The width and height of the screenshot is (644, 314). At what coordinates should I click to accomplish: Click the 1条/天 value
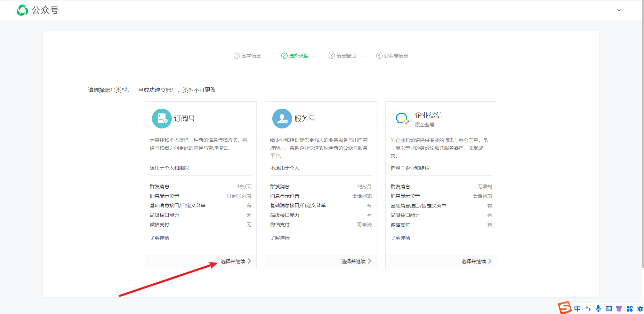[x=244, y=187]
